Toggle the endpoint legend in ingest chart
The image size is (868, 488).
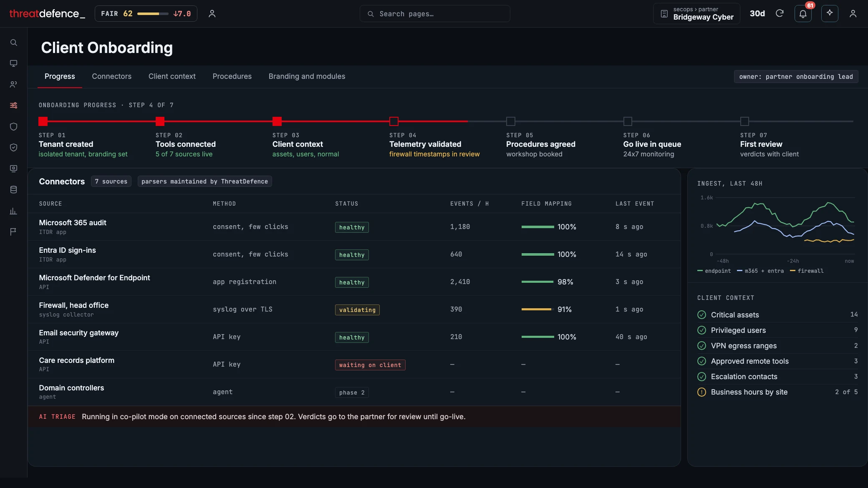point(714,271)
